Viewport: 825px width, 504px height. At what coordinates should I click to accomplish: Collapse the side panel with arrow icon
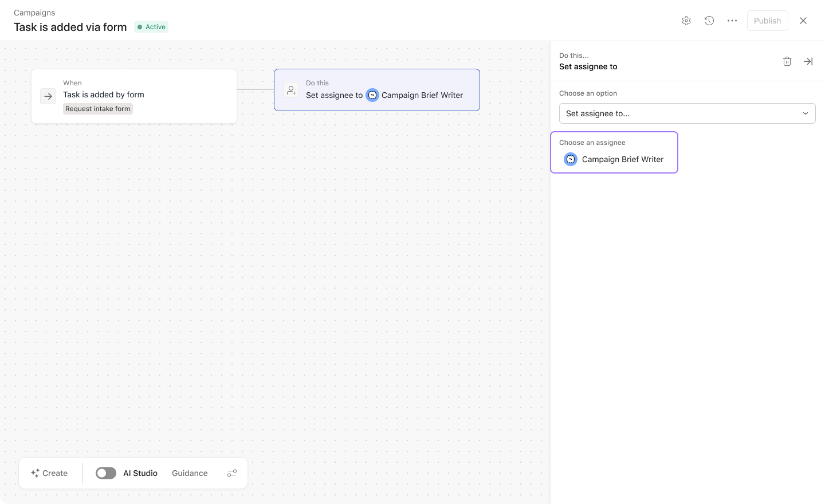808,61
